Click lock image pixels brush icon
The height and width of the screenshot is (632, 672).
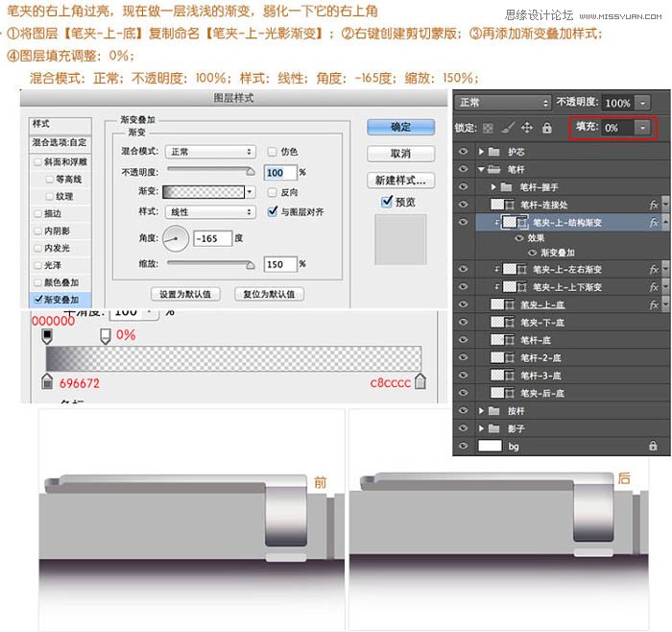click(508, 128)
